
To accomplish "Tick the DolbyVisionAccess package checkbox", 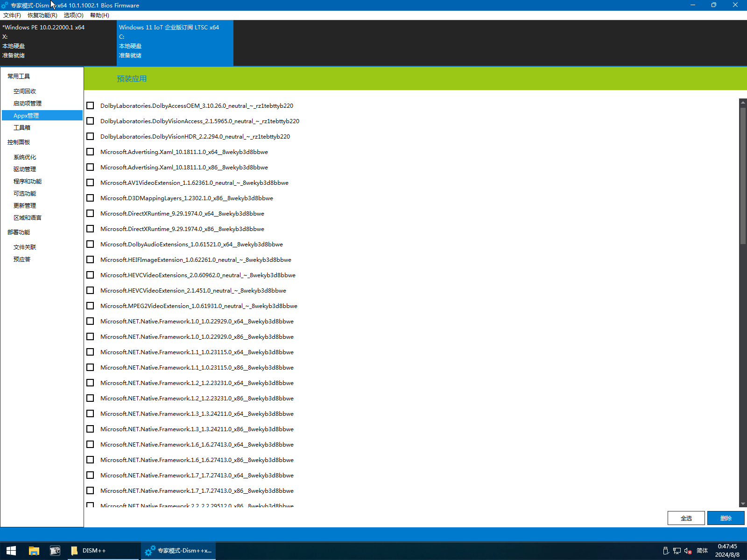I will click(90, 121).
